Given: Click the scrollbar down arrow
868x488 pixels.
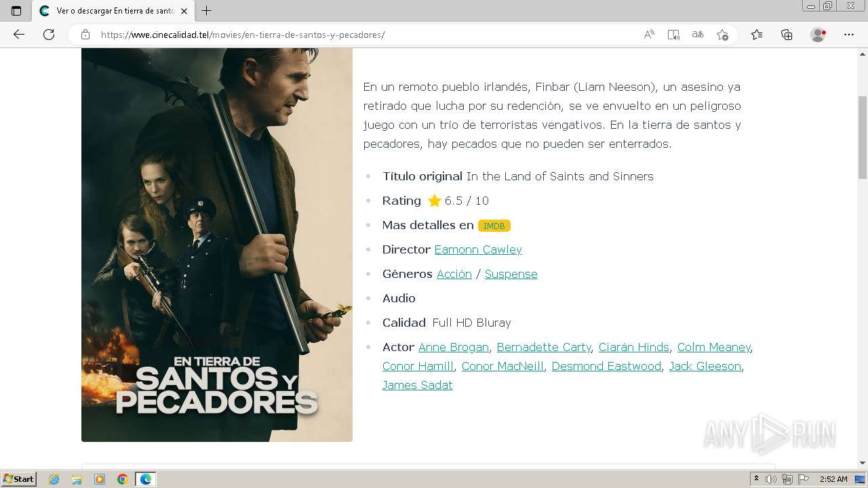Looking at the screenshot, I should coord(862,462).
